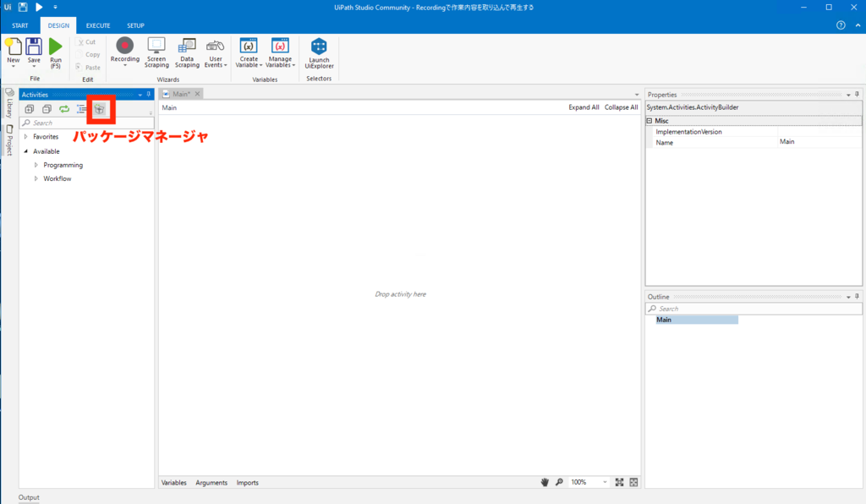
Task: Click Collapse All in the designer
Action: pyautogui.click(x=621, y=107)
